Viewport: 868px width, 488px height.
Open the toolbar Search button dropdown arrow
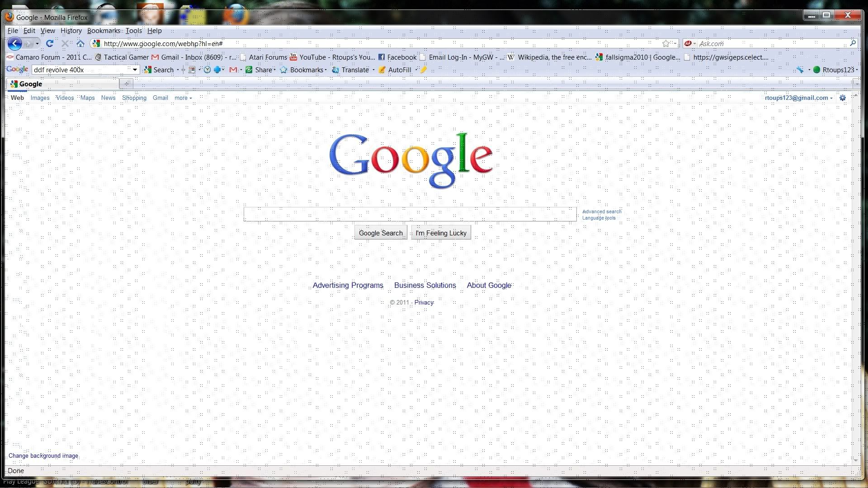(x=178, y=70)
